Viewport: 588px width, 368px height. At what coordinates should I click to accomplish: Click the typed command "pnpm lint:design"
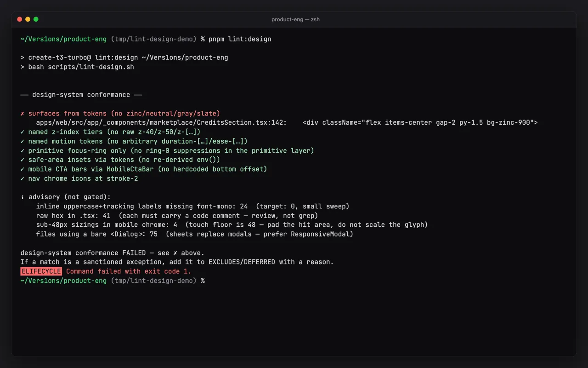pos(240,39)
